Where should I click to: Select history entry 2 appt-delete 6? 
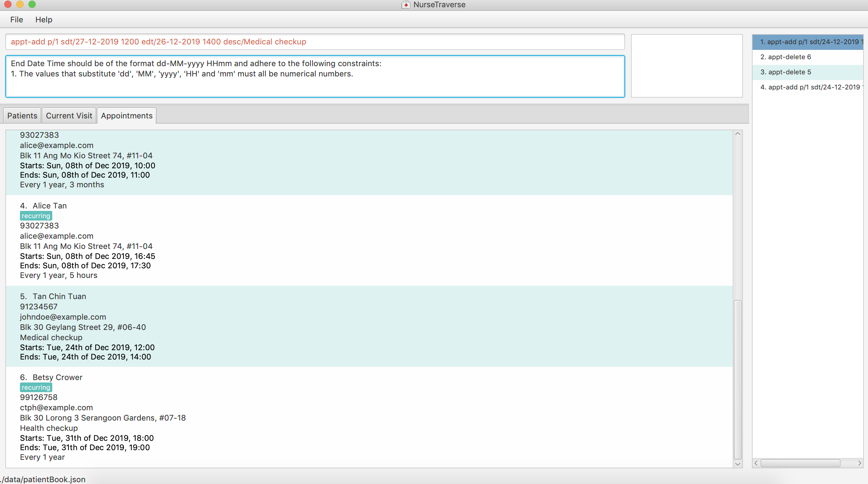[x=808, y=57]
